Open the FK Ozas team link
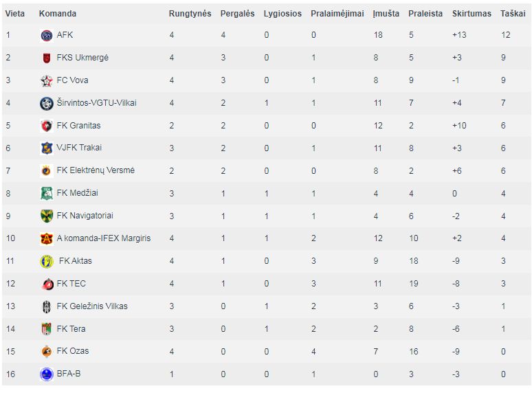This screenshot has width=532, height=395. 73,351
